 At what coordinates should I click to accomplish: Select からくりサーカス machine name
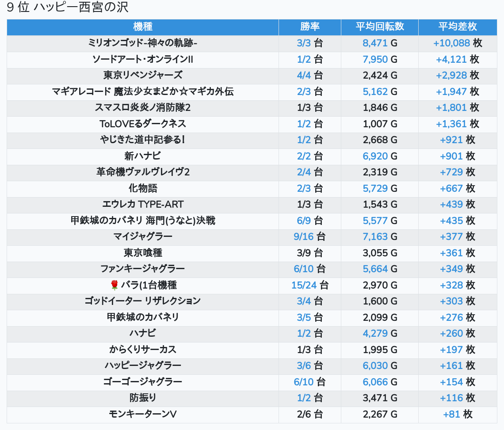coord(143,350)
